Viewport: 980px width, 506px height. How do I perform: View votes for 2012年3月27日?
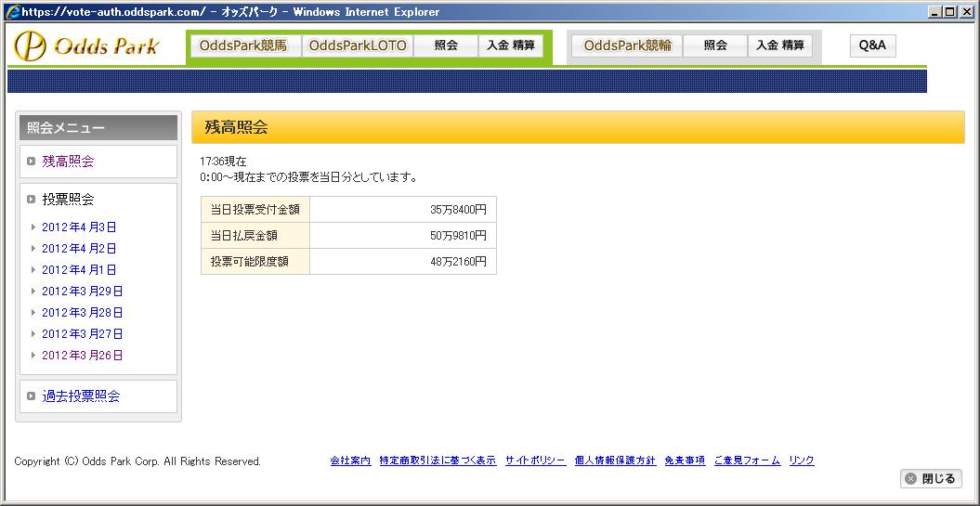click(x=83, y=333)
